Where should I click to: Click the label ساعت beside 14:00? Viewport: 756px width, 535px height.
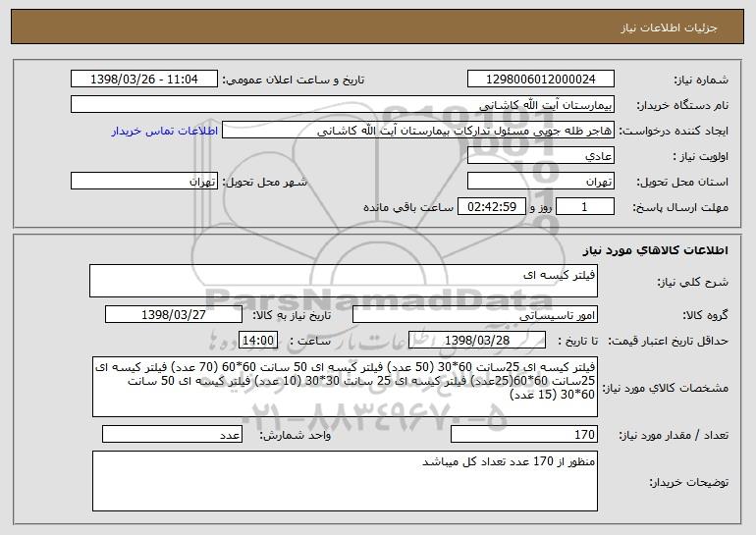pyautogui.click(x=310, y=341)
